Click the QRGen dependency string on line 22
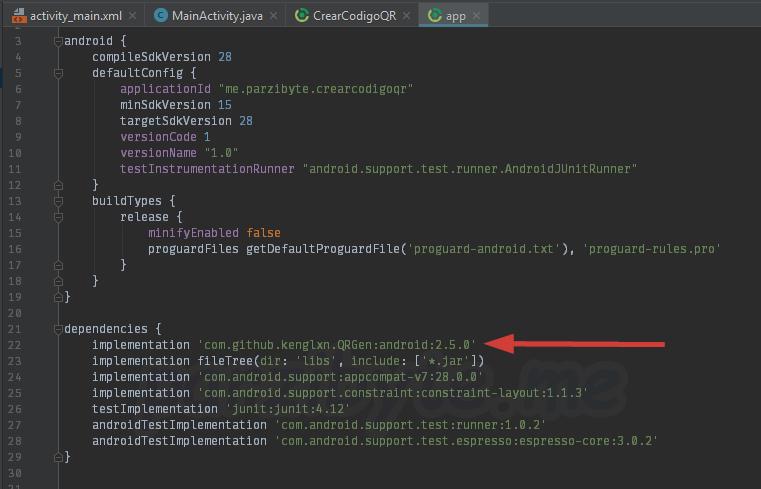Image resolution: width=761 pixels, height=489 pixels. [x=337, y=345]
